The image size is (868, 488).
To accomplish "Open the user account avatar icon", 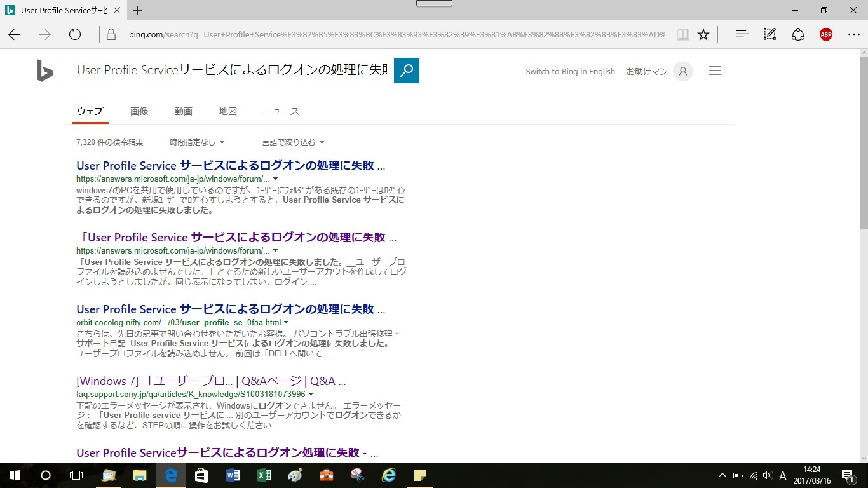I will 683,71.
